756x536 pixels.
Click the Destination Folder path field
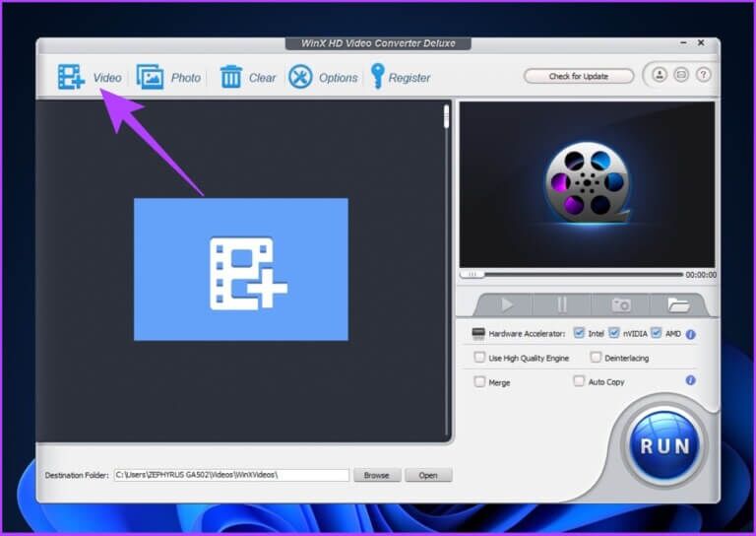pos(231,475)
